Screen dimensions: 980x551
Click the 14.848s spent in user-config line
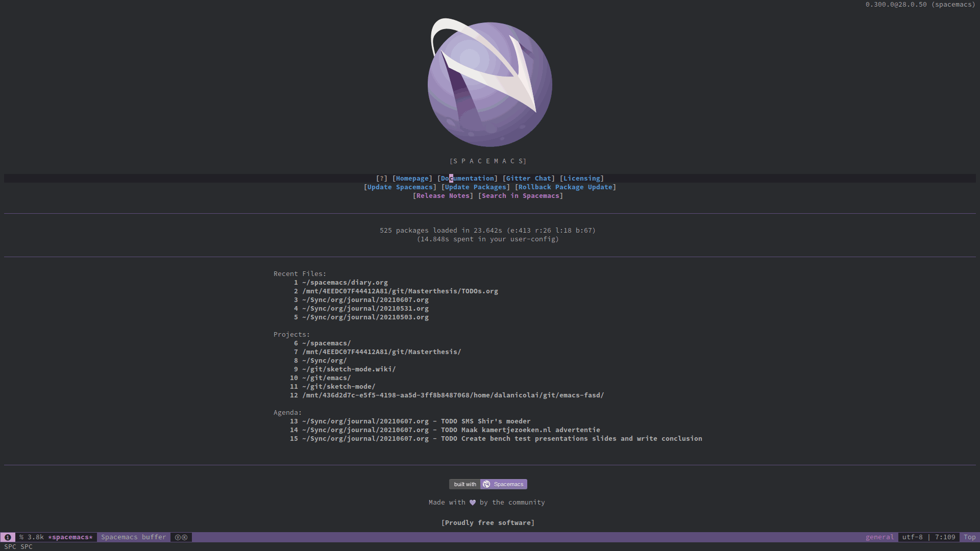click(x=488, y=239)
